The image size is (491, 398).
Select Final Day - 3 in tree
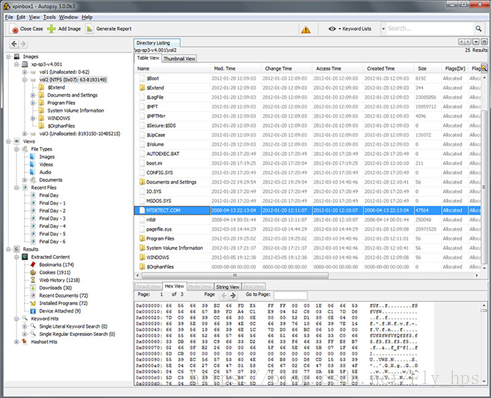click(x=52, y=219)
